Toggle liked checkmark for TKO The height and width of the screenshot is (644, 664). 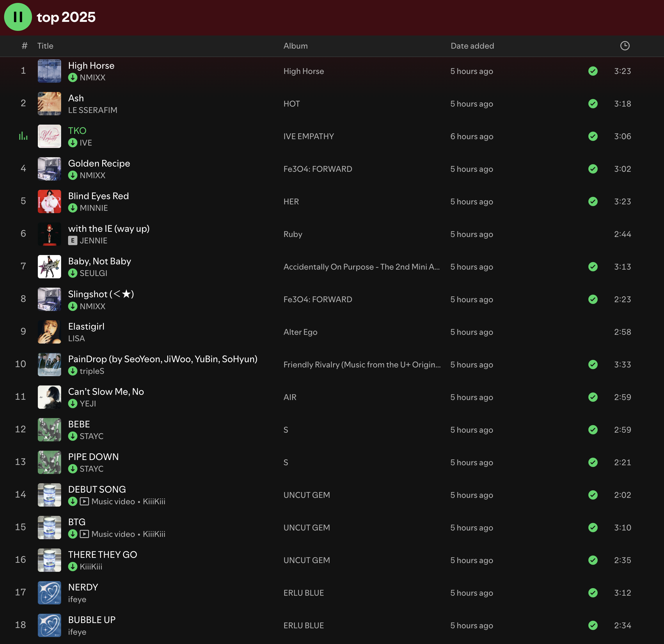593,136
